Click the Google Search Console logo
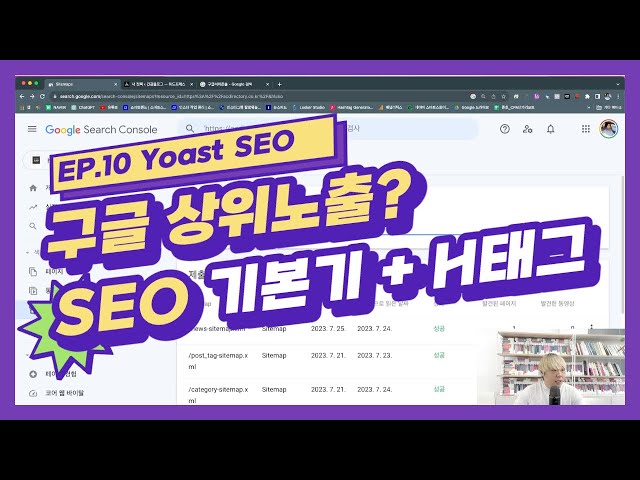Screen dimensions: 640x480 click(101, 129)
